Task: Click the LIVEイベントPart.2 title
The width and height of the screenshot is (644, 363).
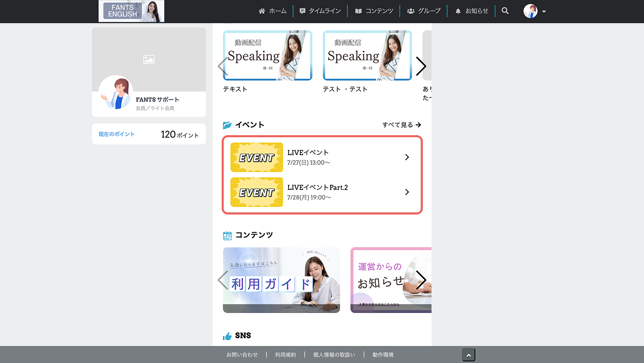Action: click(x=318, y=187)
